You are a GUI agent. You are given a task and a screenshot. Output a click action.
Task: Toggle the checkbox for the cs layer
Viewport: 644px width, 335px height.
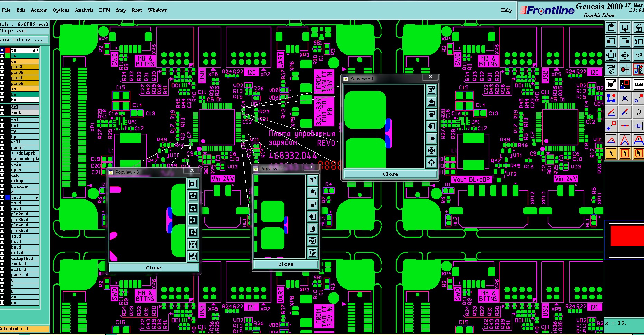(2, 61)
